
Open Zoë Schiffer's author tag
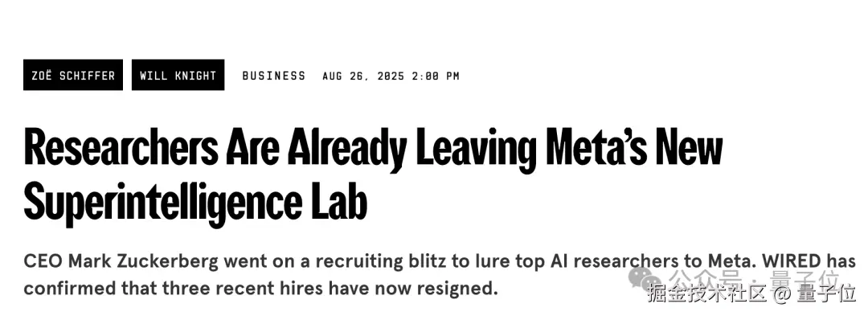click(73, 76)
